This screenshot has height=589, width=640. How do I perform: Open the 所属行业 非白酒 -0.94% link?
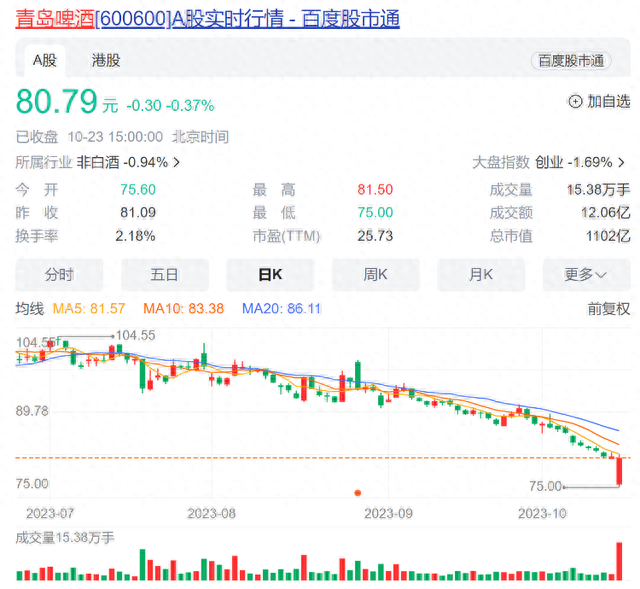coord(98,162)
